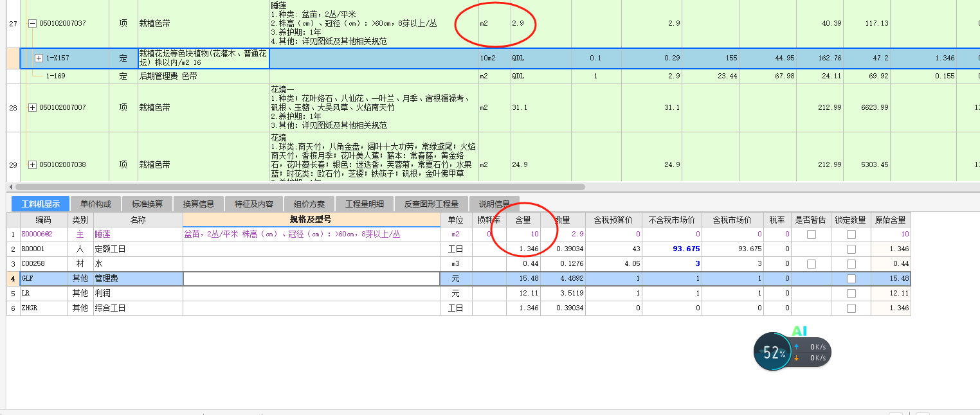Click the 6623.99 total price cell
The height and width of the screenshot is (415, 980).
(x=867, y=107)
